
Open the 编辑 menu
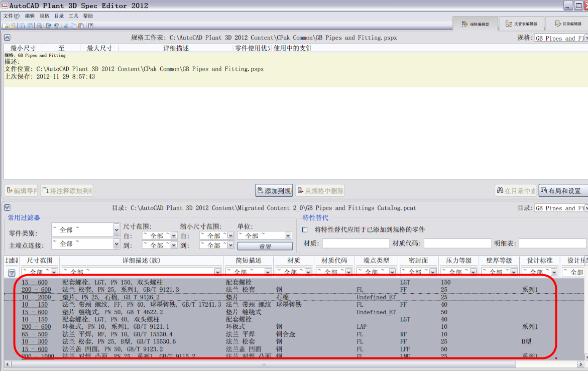click(x=30, y=16)
